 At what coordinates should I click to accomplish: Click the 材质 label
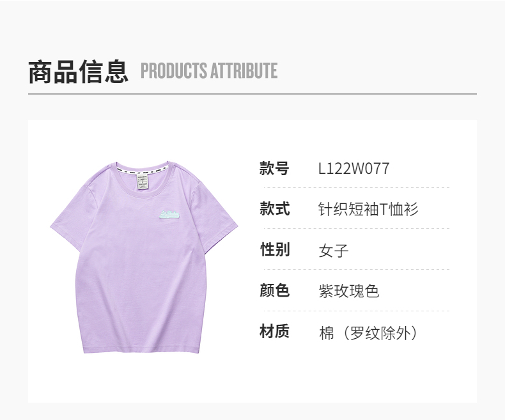pos(274,331)
